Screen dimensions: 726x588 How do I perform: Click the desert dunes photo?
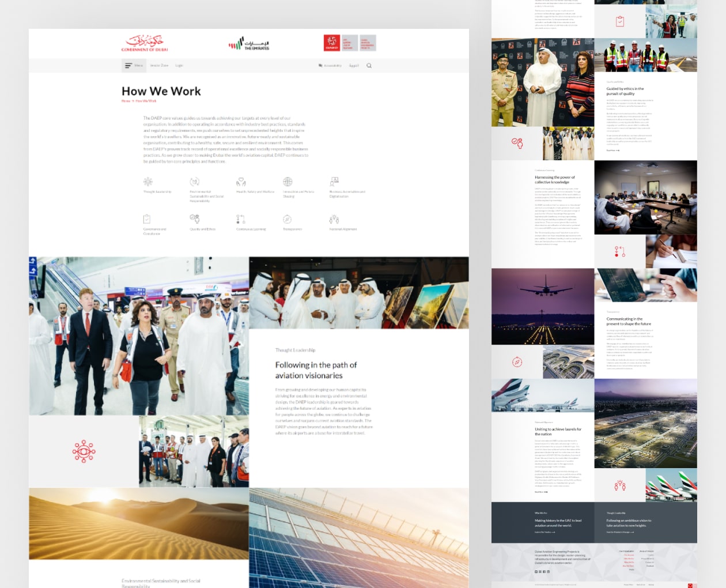(x=139, y=523)
